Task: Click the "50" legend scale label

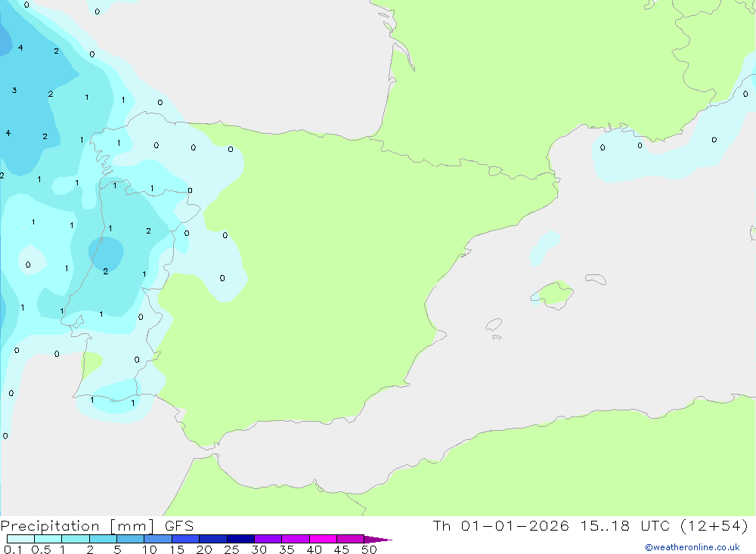Action: tap(369, 549)
